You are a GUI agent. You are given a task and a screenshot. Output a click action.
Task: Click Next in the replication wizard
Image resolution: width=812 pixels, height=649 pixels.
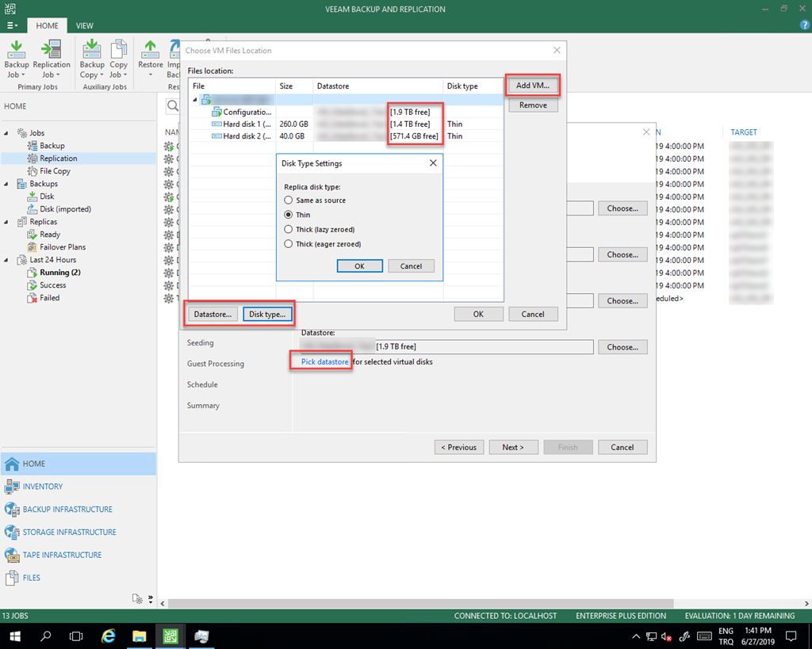click(513, 447)
